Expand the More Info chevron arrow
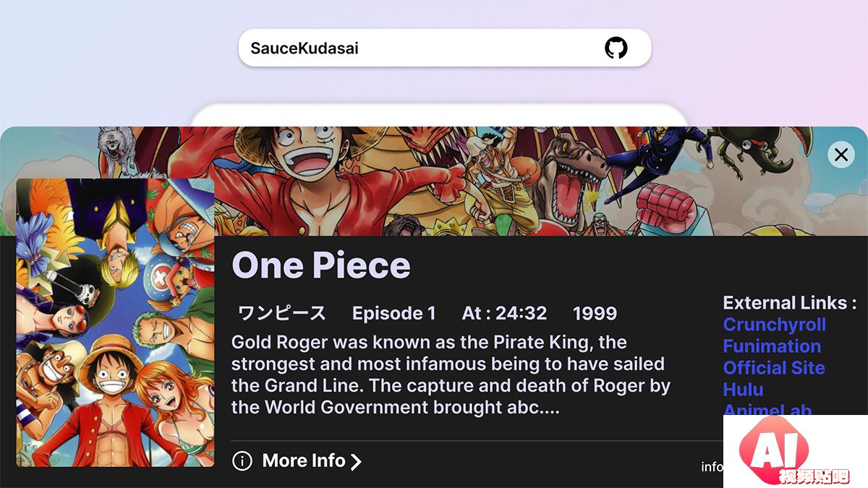Screen dimensions: 868x488 tap(356, 461)
